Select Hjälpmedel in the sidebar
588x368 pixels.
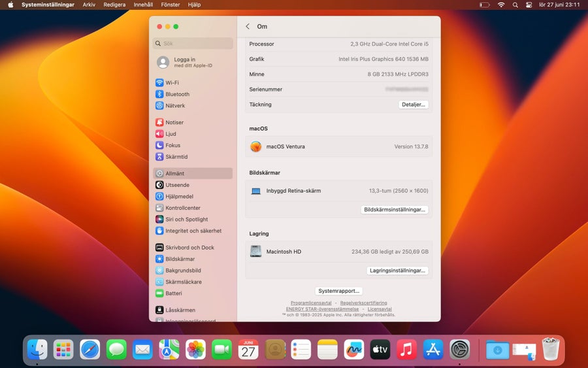[193, 196]
